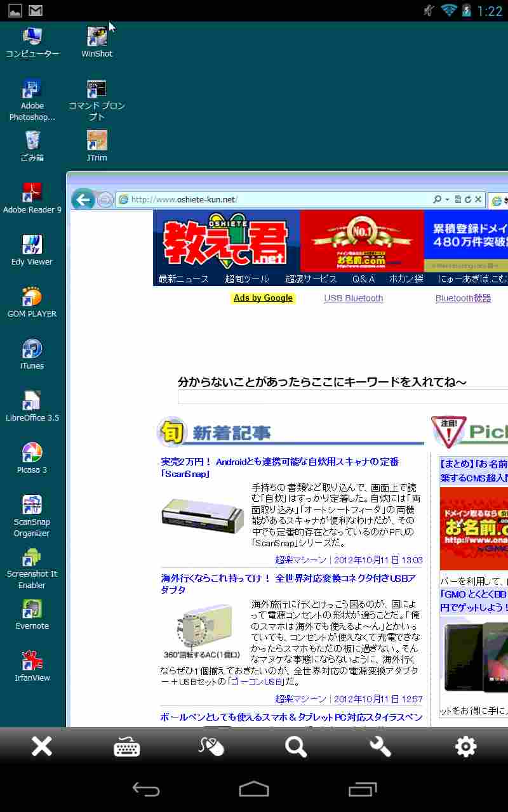Click the browser forward arrow
The image size is (508, 812).
tap(105, 200)
